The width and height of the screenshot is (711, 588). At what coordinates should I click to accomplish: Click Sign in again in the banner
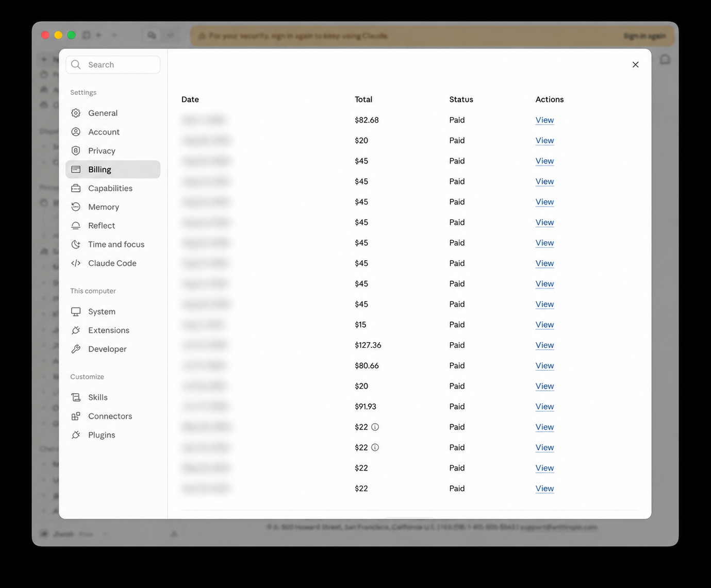tap(644, 36)
